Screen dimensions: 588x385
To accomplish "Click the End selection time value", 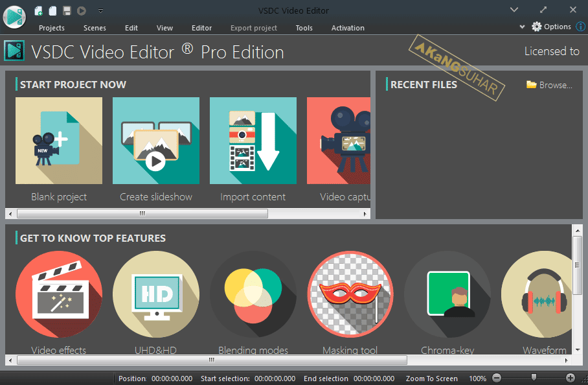I will click(x=374, y=379).
